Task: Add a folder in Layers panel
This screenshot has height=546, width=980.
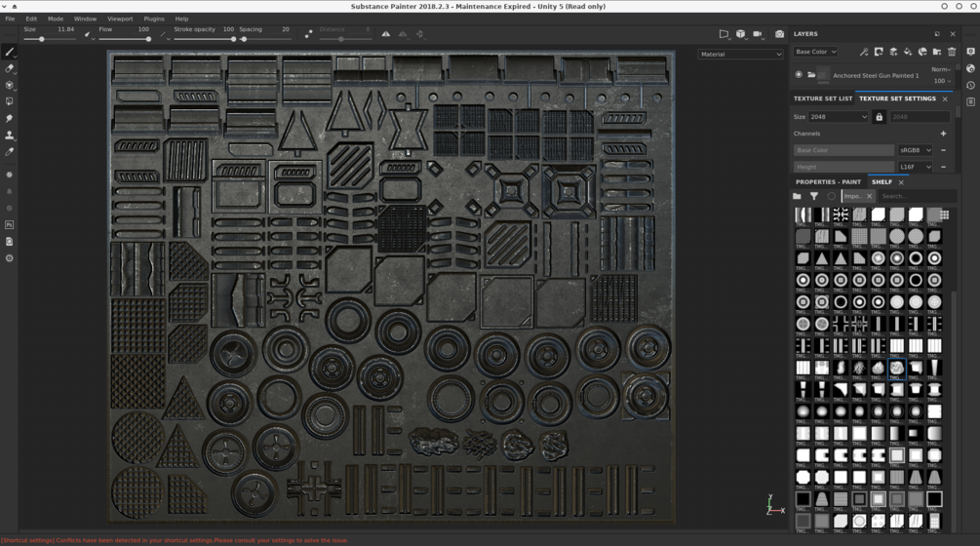Action: (x=937, y=52)
